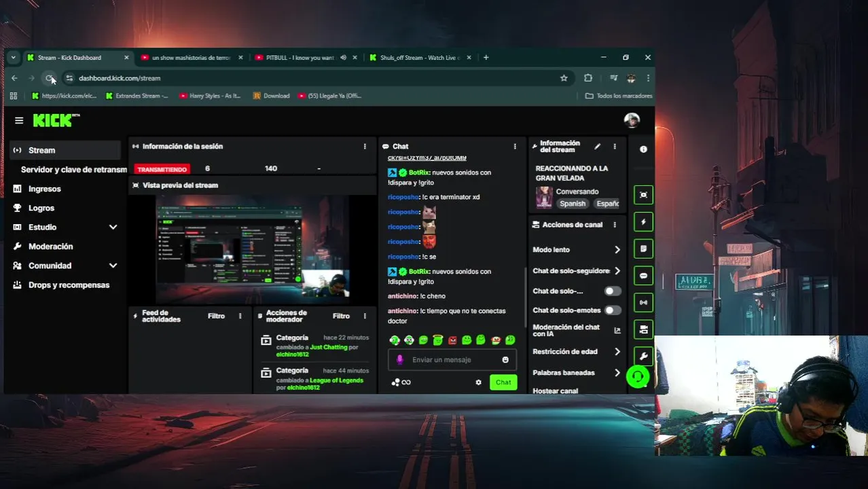Toggle the notes widget icon in sidebar
The image size is (868, 489).
pos(643,249)
